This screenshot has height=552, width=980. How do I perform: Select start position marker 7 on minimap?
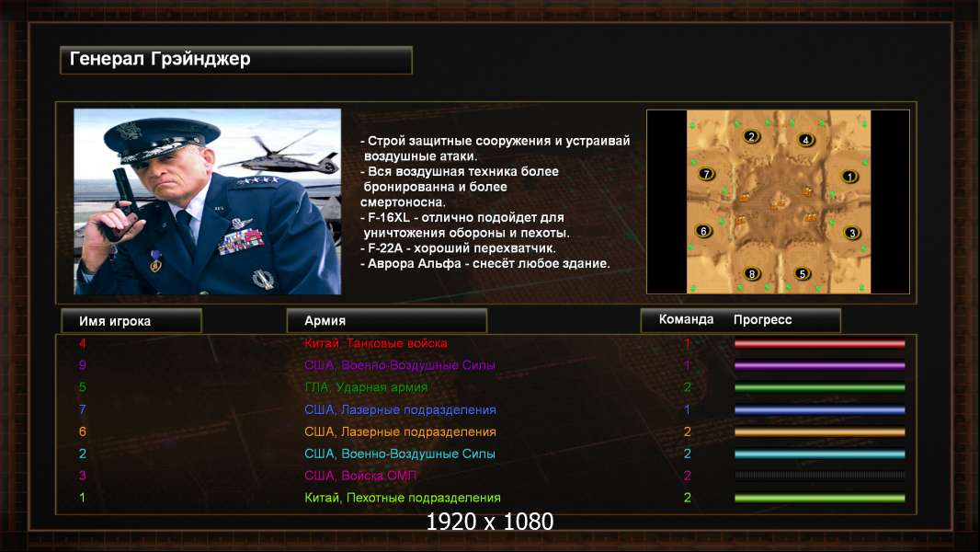(x=707, y=174)
